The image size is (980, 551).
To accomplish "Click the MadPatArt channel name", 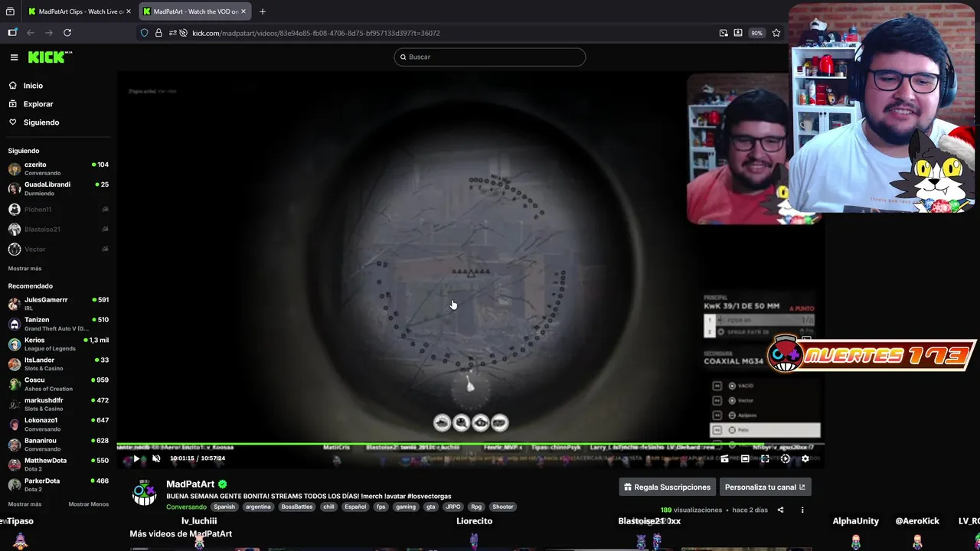I will (x=191, y=484).
